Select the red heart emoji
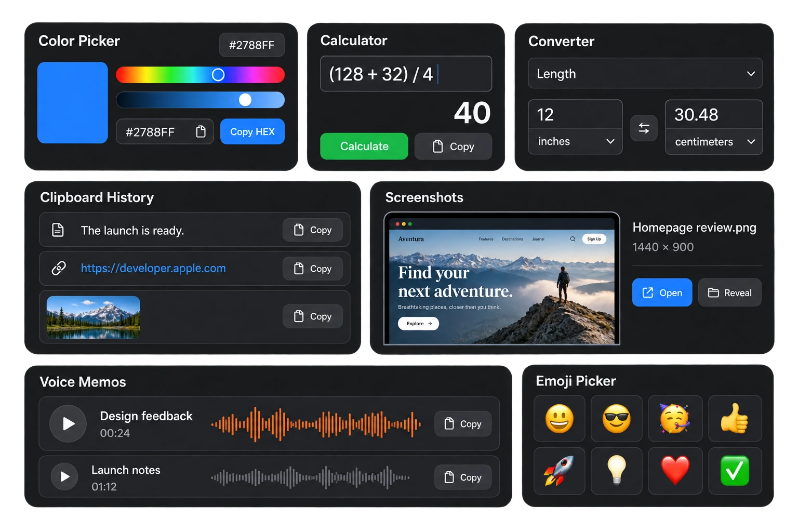 675,471
